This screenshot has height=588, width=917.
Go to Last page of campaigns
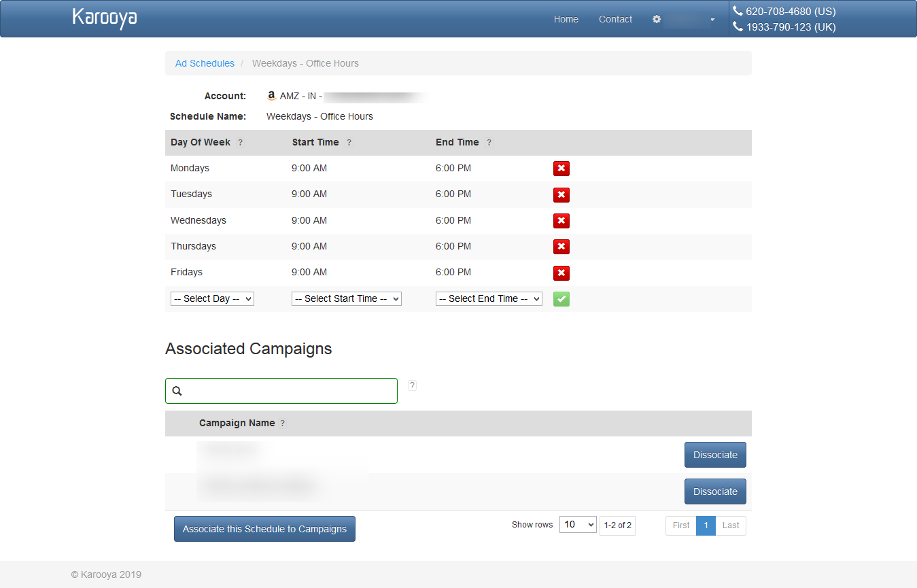[731, 525]
